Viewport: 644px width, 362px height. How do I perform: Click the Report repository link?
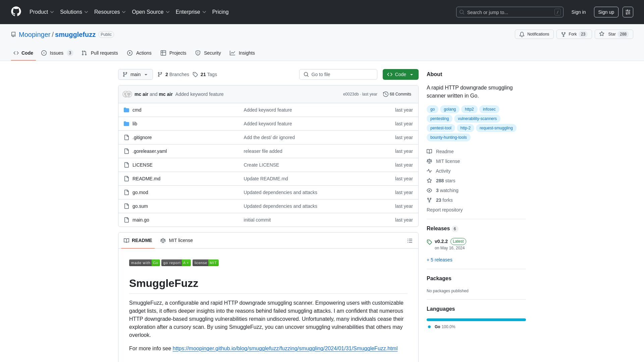click(444, 210)
